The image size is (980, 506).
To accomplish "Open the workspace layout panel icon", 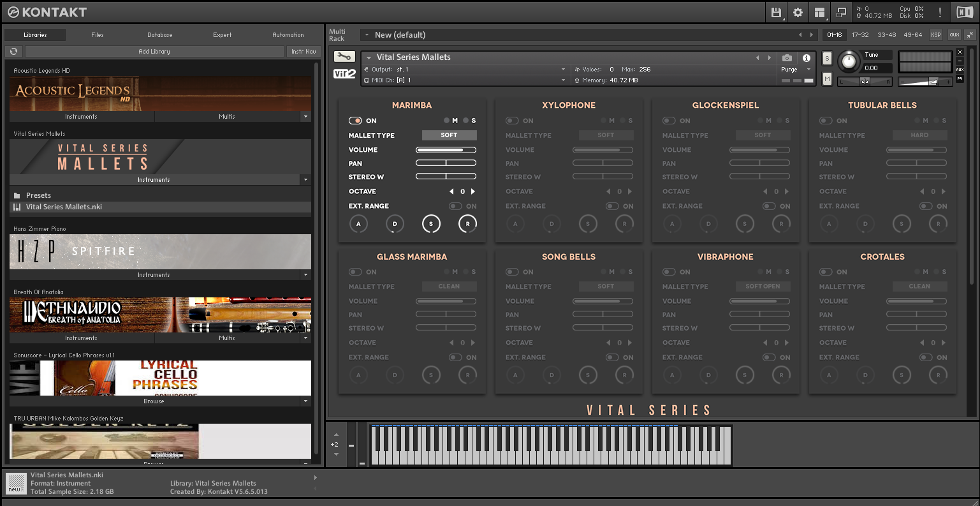I will [x=819, y=12].
